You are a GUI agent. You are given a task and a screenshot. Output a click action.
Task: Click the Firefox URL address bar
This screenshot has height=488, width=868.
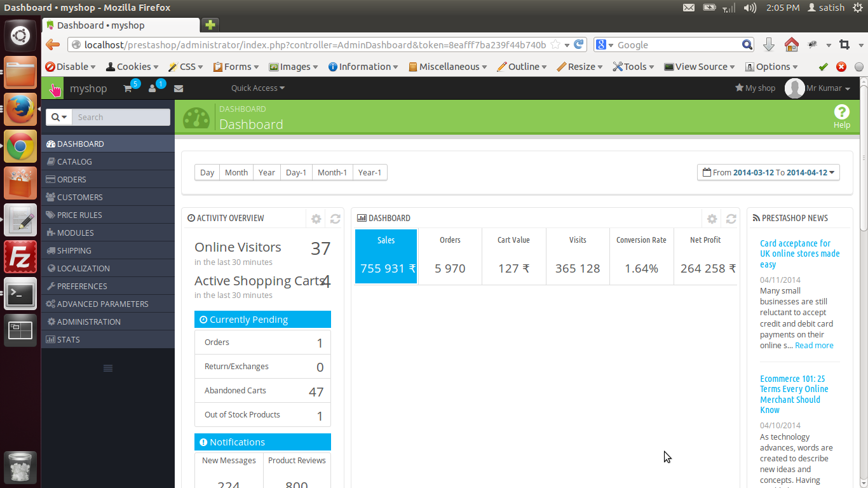(x=315, y=44)
